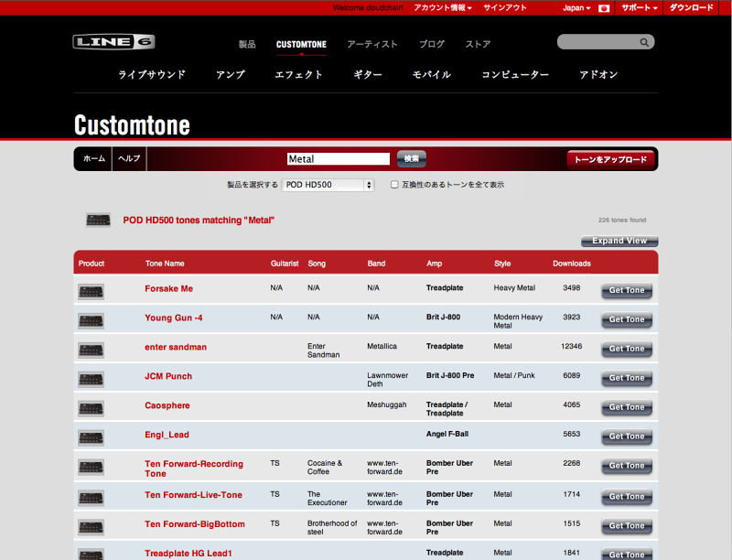Click the product thumbnail for Young Gun -4

91,321
